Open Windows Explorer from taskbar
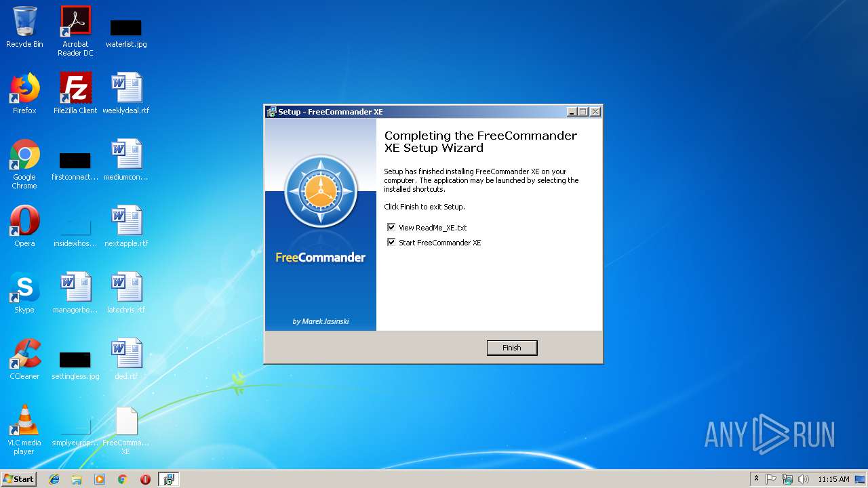This screenshot has height=488, width=868. click(77, 479)
